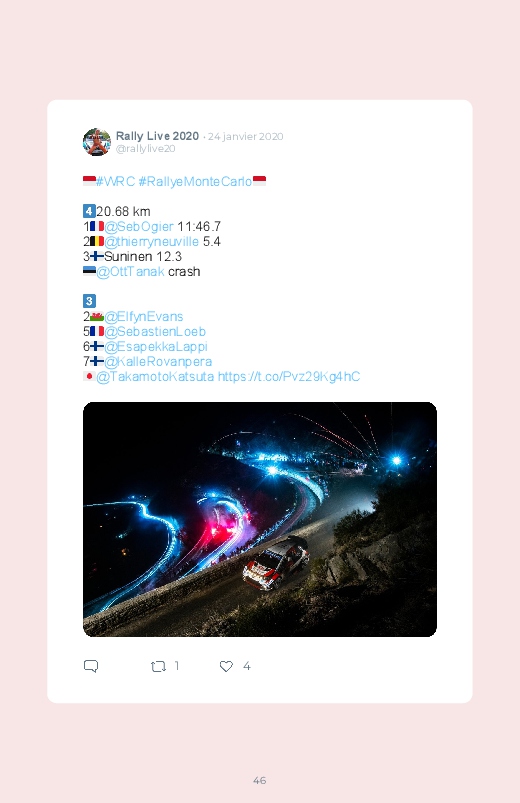Click the Rally Live 2020 account name
Image resolution: width=520 pixels, height=803 pixels.
click(157, 136)
